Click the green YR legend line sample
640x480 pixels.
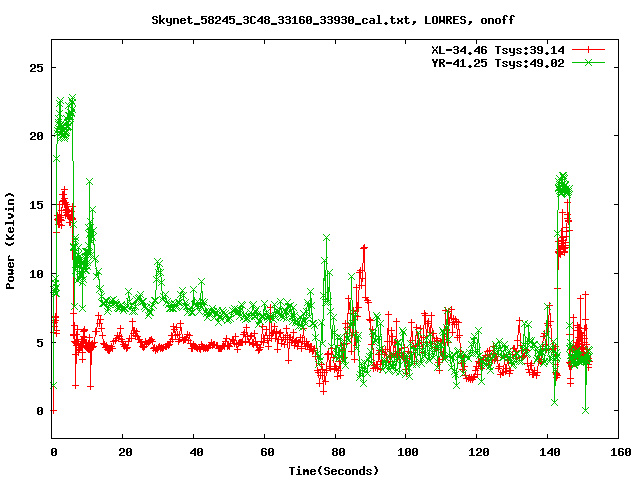[588, 62]
